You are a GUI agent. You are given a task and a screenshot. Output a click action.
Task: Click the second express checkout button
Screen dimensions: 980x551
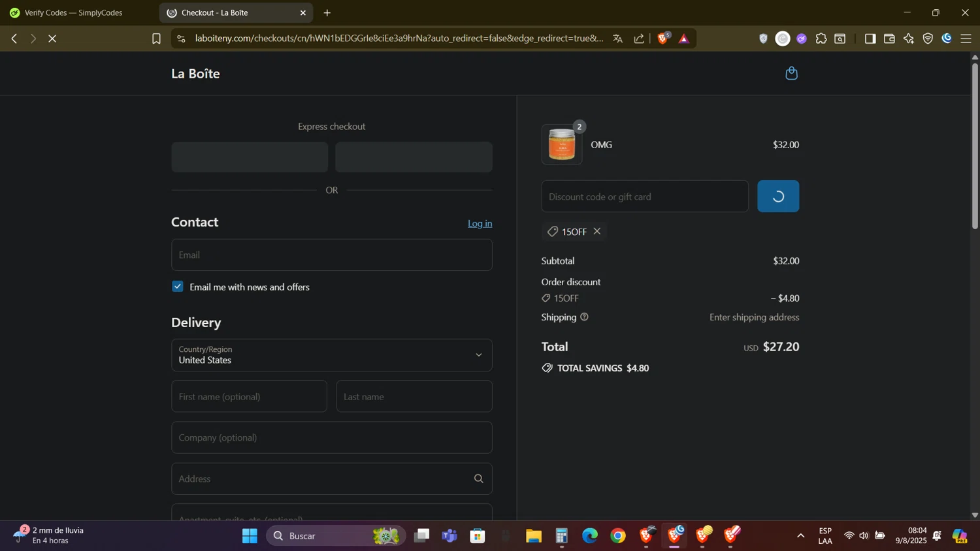[x=414, y=157]
